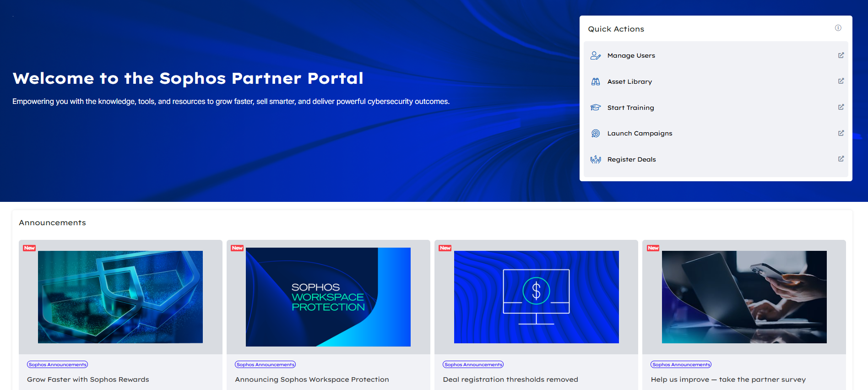This screenshot has height=390, width=868.
Task: Open the Grow Faster with Sophos Rewards article
Action: [x=88, y=379]
